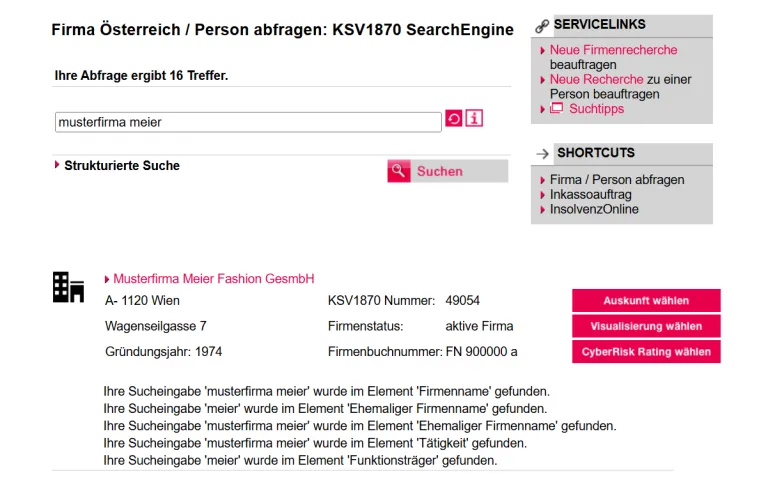Click Visualisierung wählen button
The image size is (768, 482).
(646, 326)
